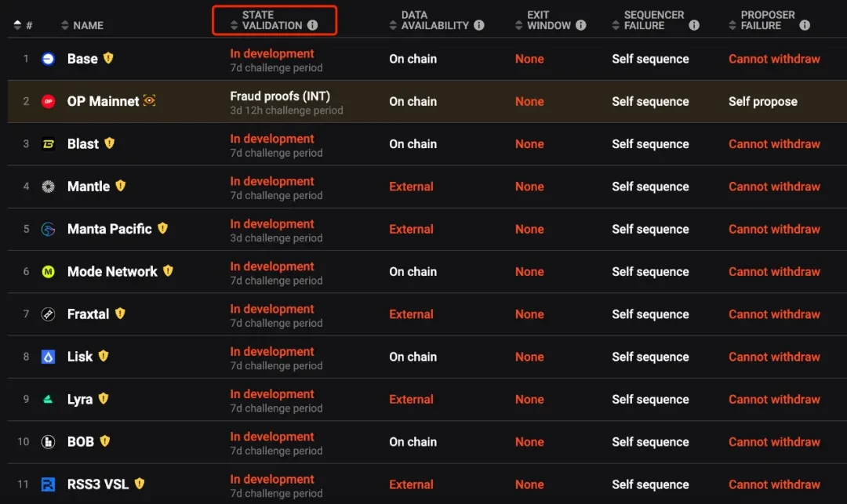Click the Mantle project logo icon
This screenshot has height=504, width=847.
tap(48, 187)
